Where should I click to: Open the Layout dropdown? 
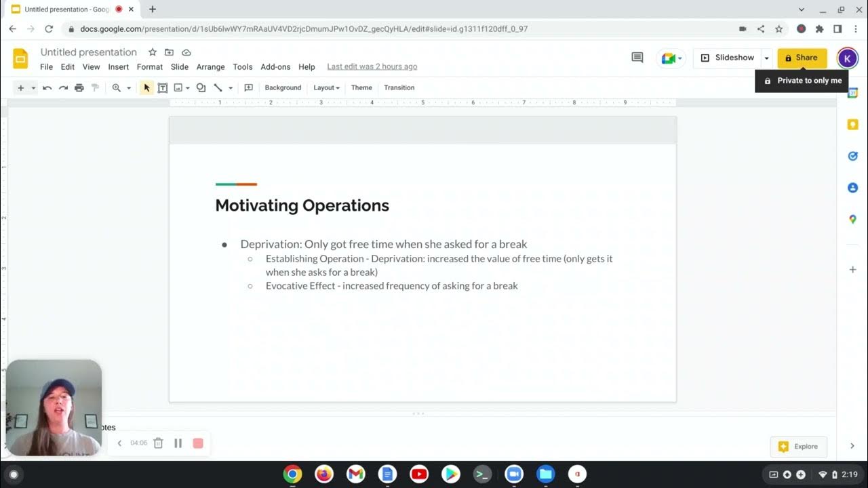pyautogui.click(x=326, y=87)
